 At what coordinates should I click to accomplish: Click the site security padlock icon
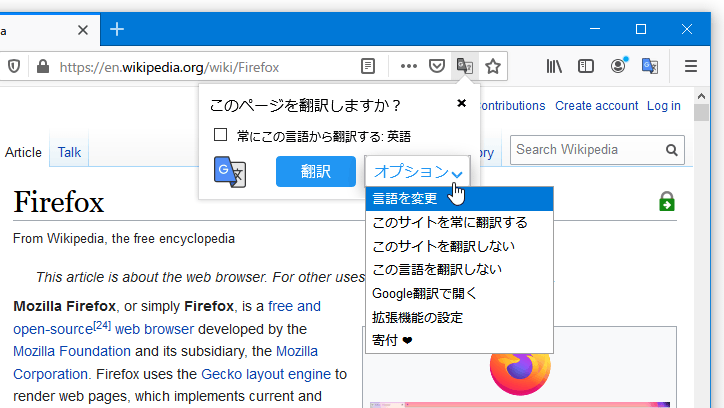click(43, 66)
